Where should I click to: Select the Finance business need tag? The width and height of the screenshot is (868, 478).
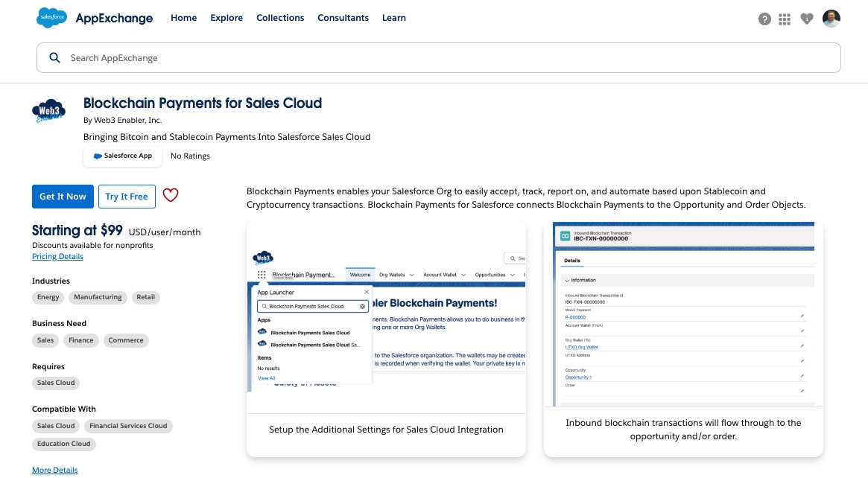pos(80,340)
